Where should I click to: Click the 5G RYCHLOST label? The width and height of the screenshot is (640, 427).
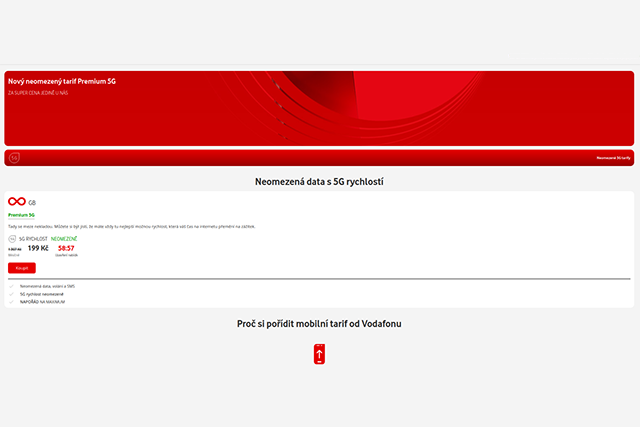[x=33, y=239]
